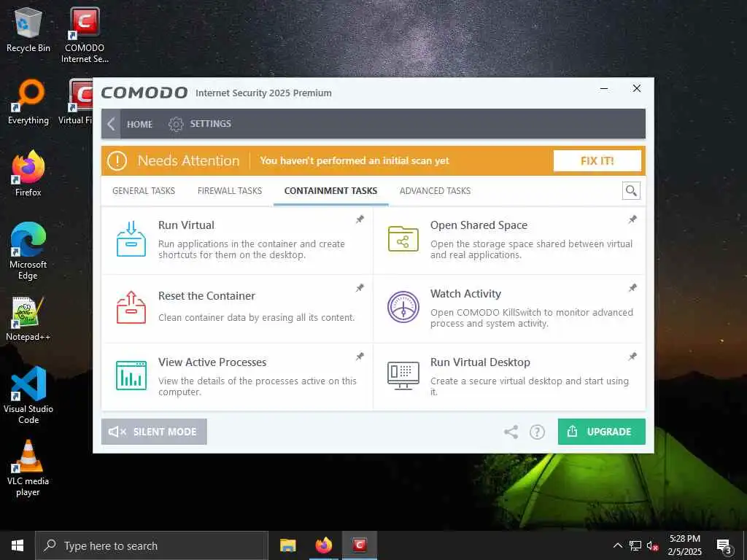The width and height of the screenshot is (747, 560).
Task: Open the Watch Activity gauge icon
Action: pos(403,307)
